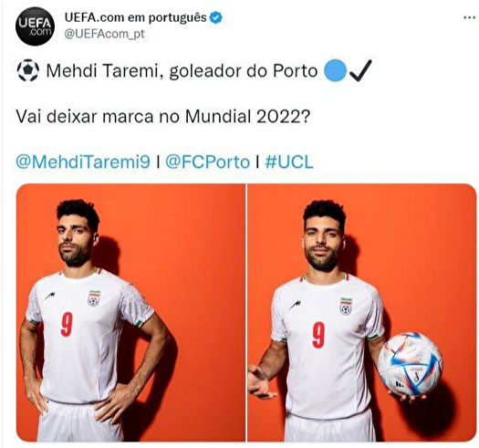The height and width of the screenshot is (448, 479).
Task: Open the UEFA.com em português display name
Action: [x=136, y=17]
